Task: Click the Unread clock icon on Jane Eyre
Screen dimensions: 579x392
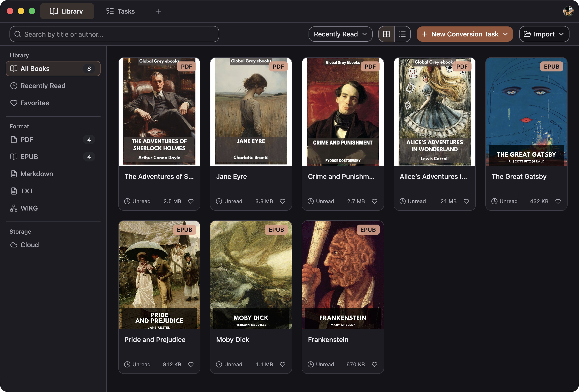Action: click(219, 201)
